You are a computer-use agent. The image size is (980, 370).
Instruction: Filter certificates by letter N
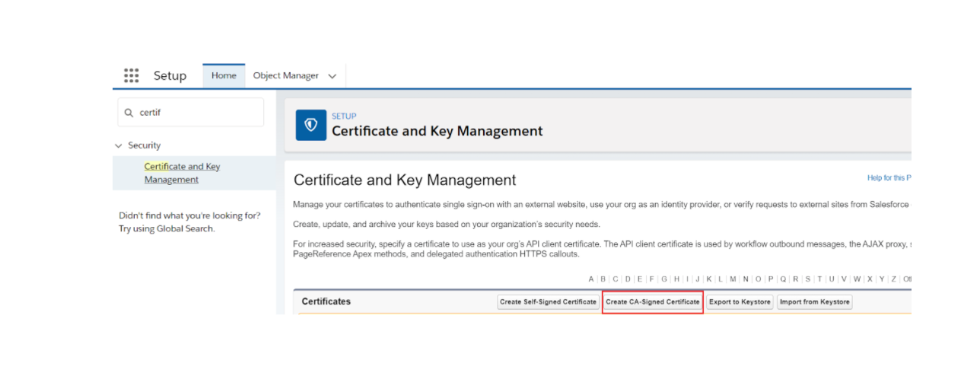[746, 279]
